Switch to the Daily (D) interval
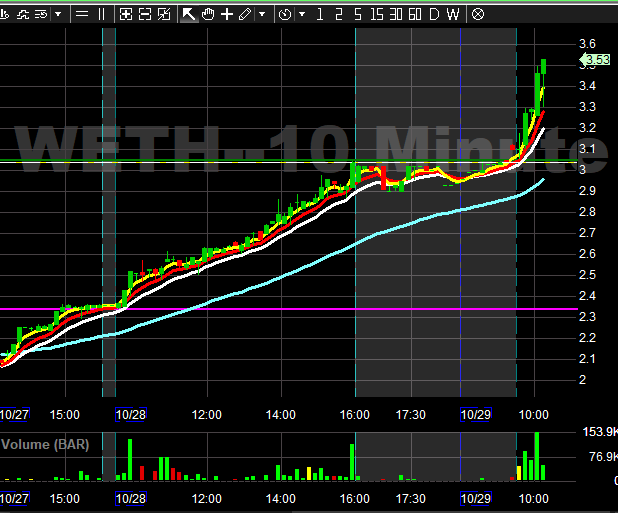The height and width of the screenshot is (513, 618). click(434, 15)
